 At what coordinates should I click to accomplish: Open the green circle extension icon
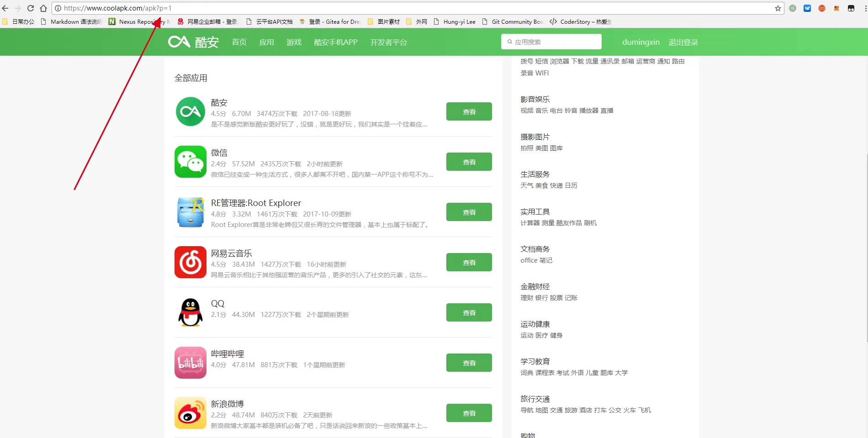tap(793, 8)
